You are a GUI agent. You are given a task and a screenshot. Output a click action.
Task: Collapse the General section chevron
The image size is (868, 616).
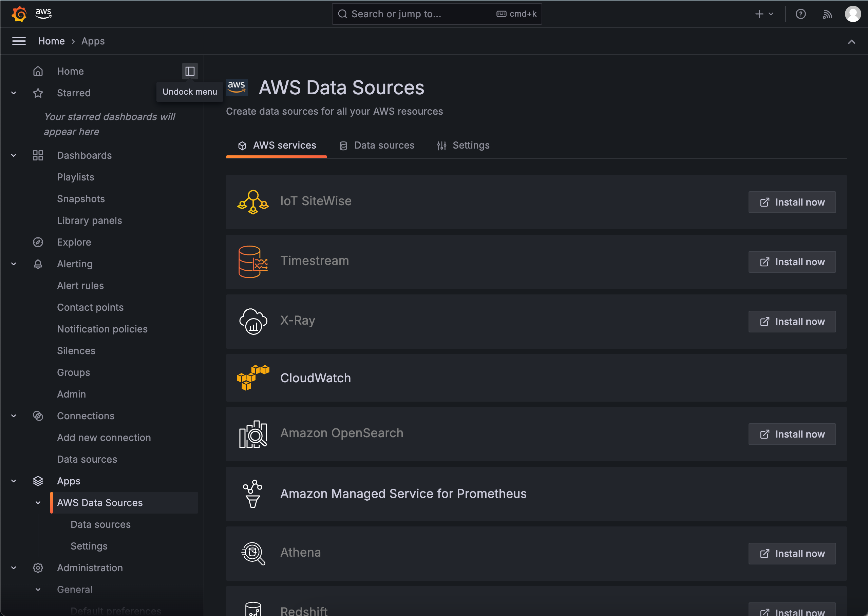38,590
